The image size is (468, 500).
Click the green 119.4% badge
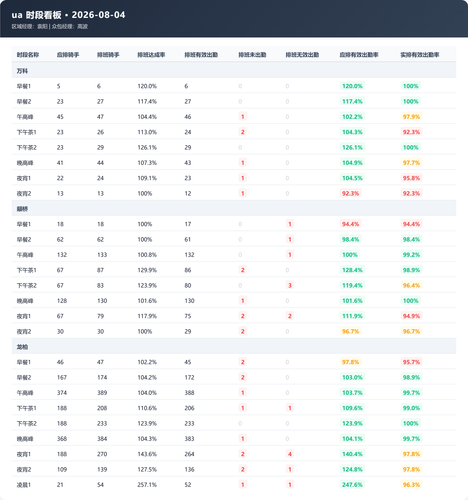pos(352,285)
